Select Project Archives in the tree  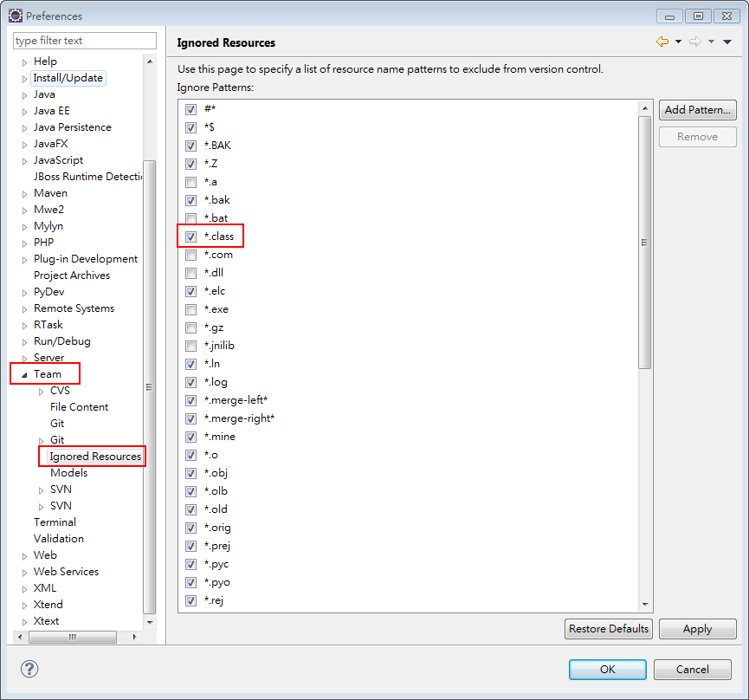point(72,275)
